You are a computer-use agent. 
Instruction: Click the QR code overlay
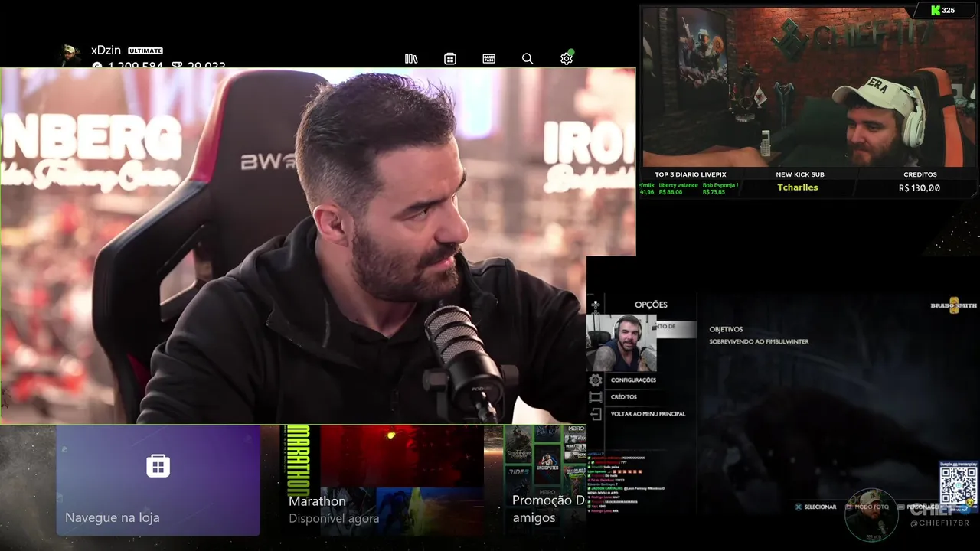point(958,486)
